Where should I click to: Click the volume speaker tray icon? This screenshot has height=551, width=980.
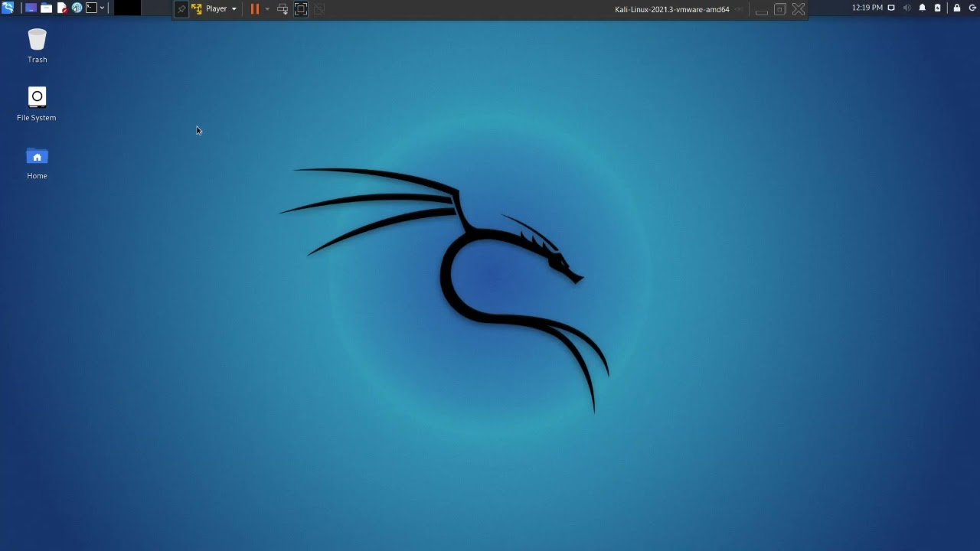[x=906, y=8]
